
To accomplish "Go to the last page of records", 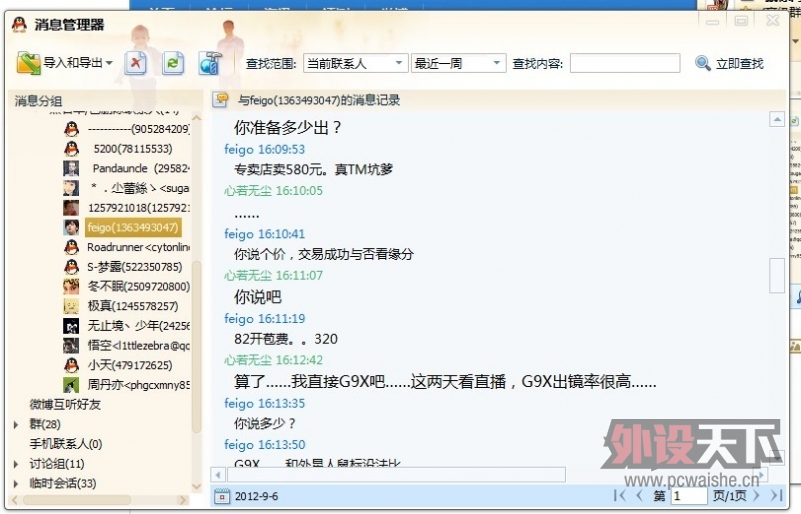I will [776, 495].
